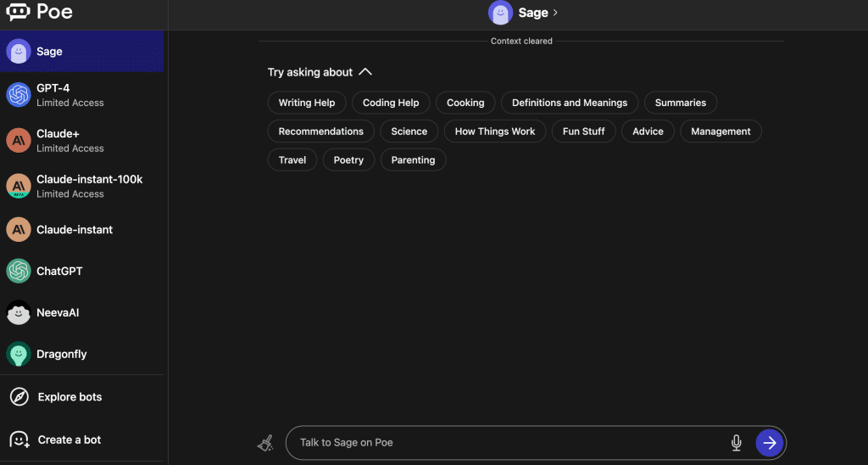Open Sage bot details via header chevron

(x=555, y=13)
